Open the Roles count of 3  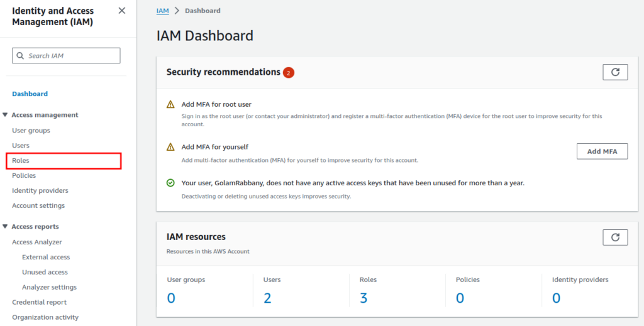click(364, 298)
